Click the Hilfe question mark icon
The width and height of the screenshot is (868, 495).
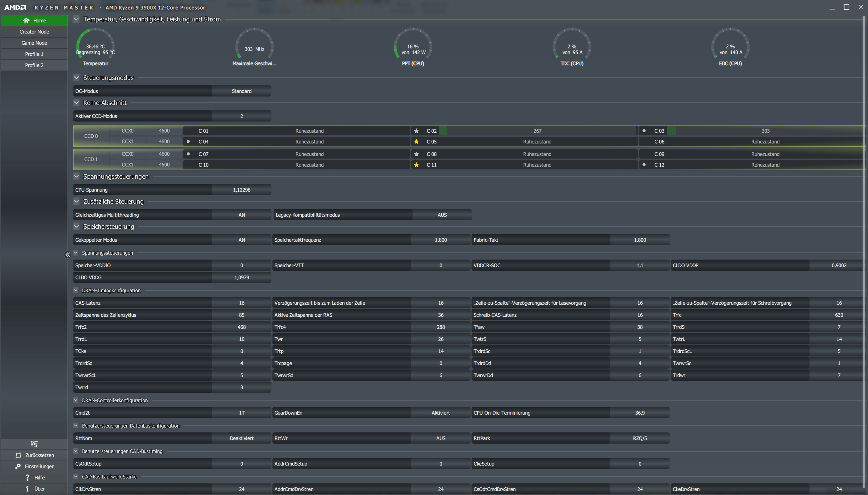coord(28,478)
